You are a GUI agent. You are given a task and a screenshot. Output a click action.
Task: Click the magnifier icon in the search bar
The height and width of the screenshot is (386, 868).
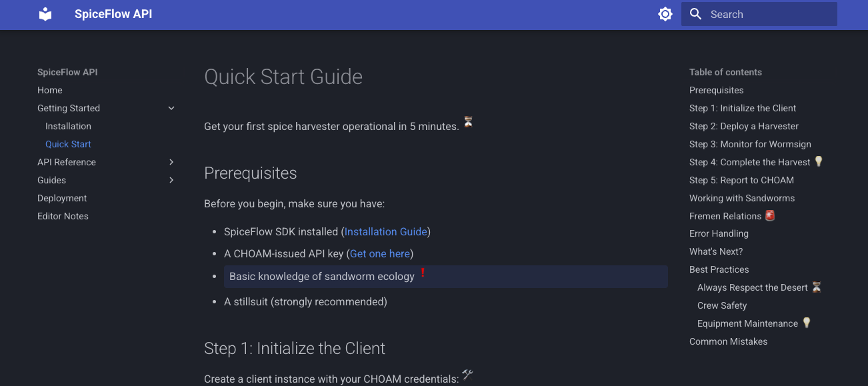click(x=695, y=13)
